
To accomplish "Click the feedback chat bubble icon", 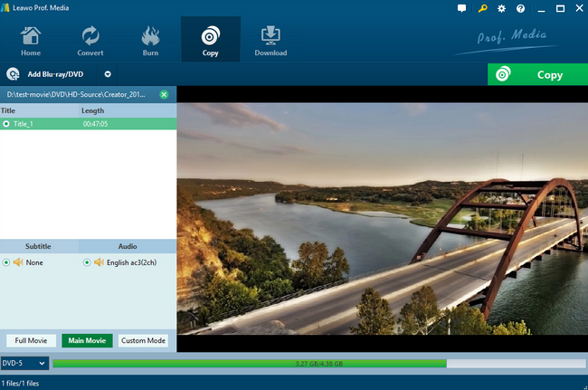I will pos(461,8).
